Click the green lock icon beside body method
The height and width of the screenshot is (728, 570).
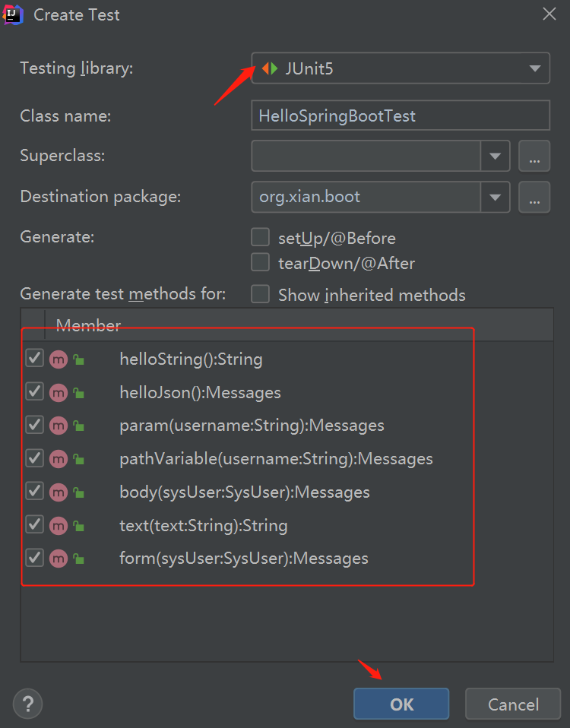(78, 492)
